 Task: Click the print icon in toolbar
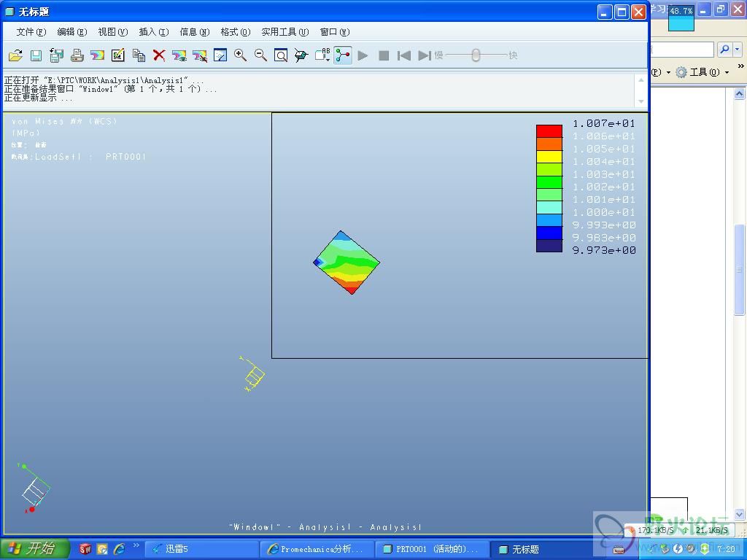point(77,55)
